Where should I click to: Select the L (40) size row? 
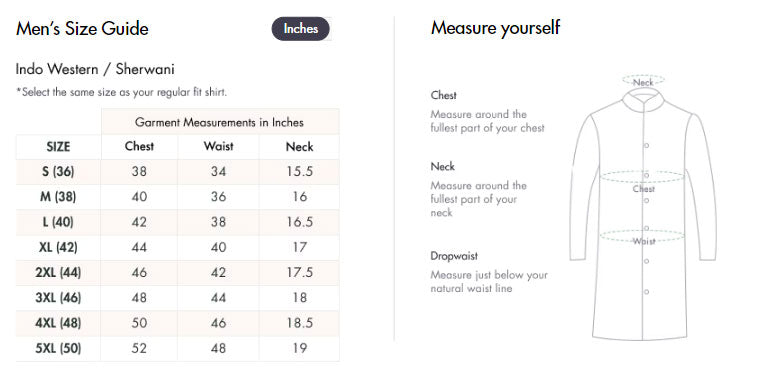(177, 222)
